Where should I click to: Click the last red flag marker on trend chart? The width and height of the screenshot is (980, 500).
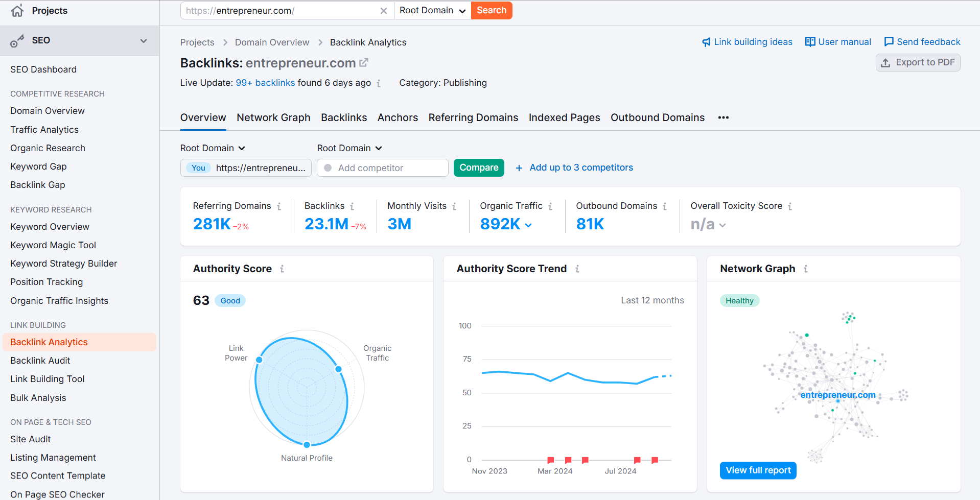(655, 460)
